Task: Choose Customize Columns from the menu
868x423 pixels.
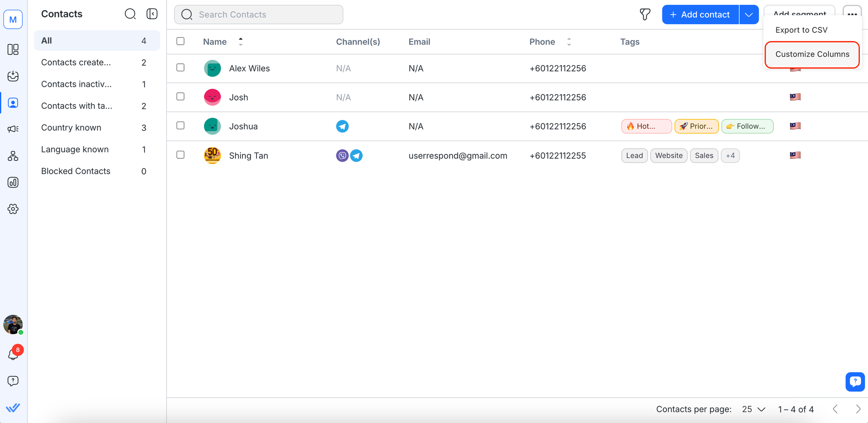Action: click(812, 54)
